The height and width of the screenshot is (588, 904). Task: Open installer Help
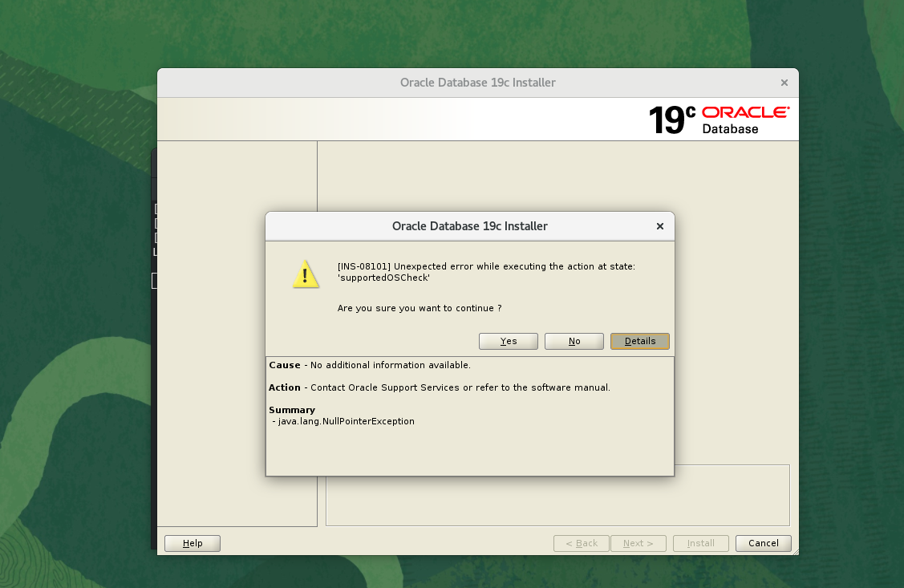point(193,543)
